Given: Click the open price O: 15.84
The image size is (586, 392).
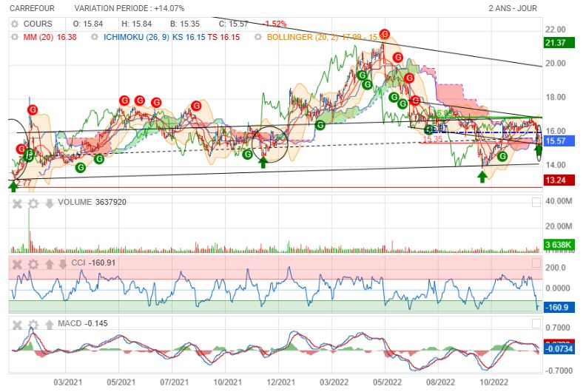Looking at the screenshot, I should (x=88, y=24).
